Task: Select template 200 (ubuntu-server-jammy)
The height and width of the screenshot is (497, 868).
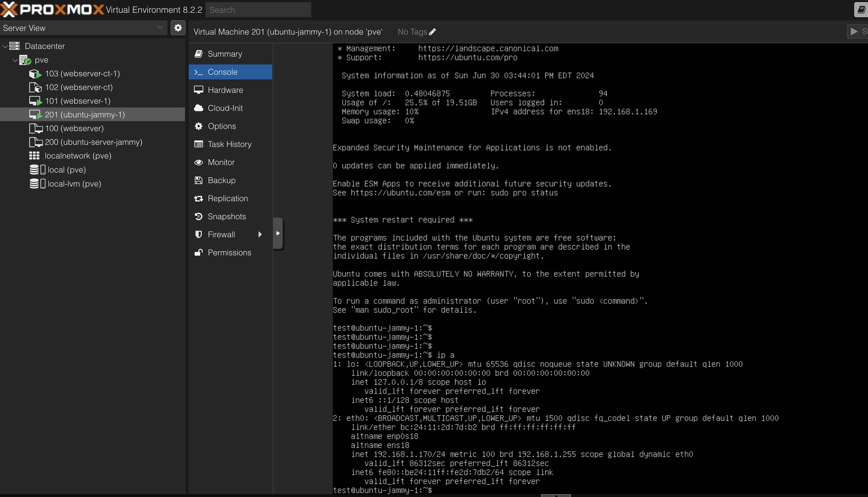Action: click(93, 142)
